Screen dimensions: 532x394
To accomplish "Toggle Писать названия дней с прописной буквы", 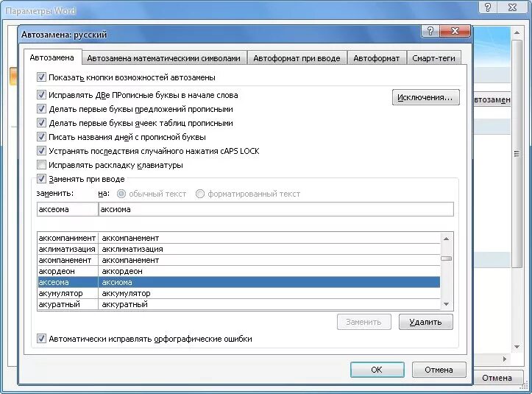I will pos(41,137).
